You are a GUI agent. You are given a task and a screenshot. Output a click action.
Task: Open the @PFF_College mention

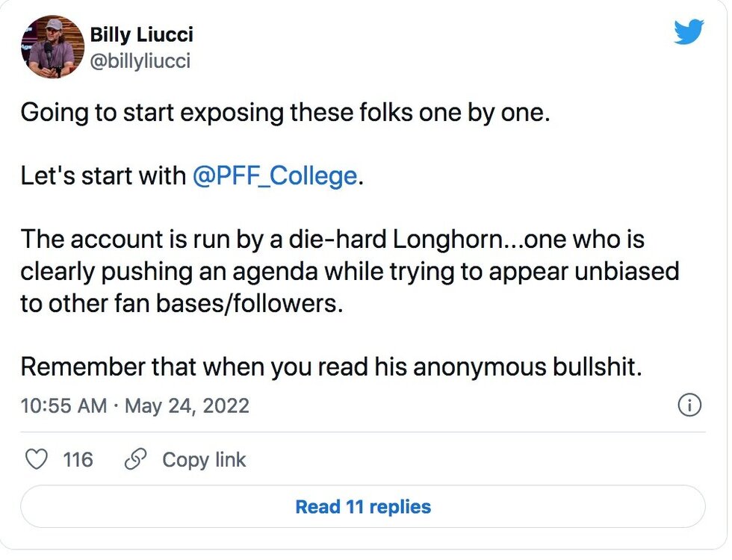273,176
